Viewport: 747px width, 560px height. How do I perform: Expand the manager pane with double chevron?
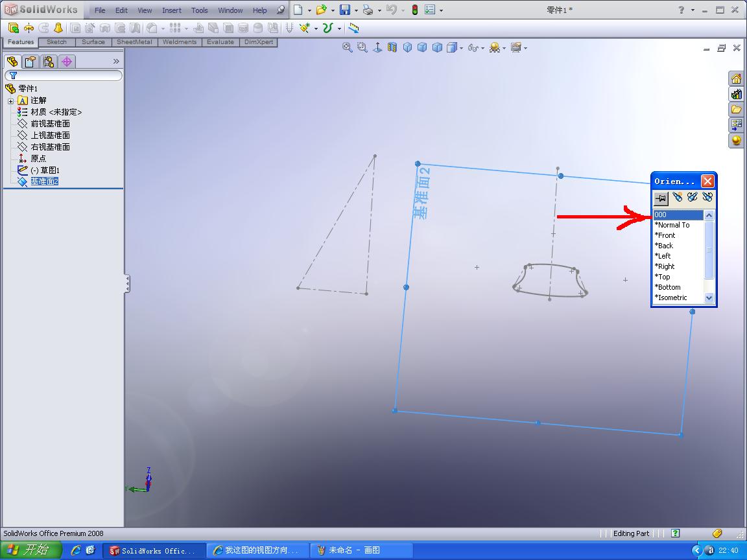[116, 61]
